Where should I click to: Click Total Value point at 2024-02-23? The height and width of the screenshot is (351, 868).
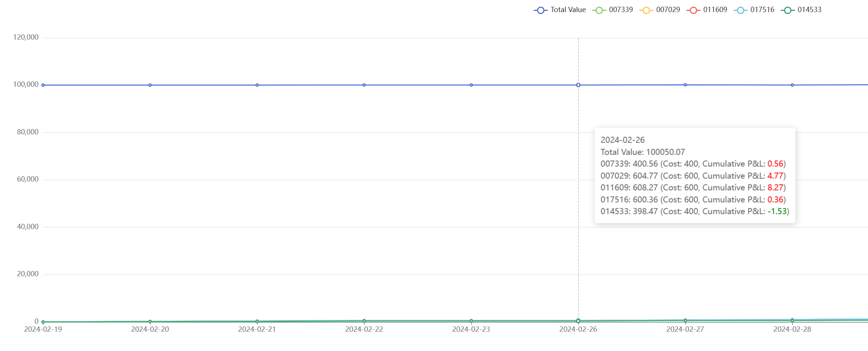pos(471,85)
